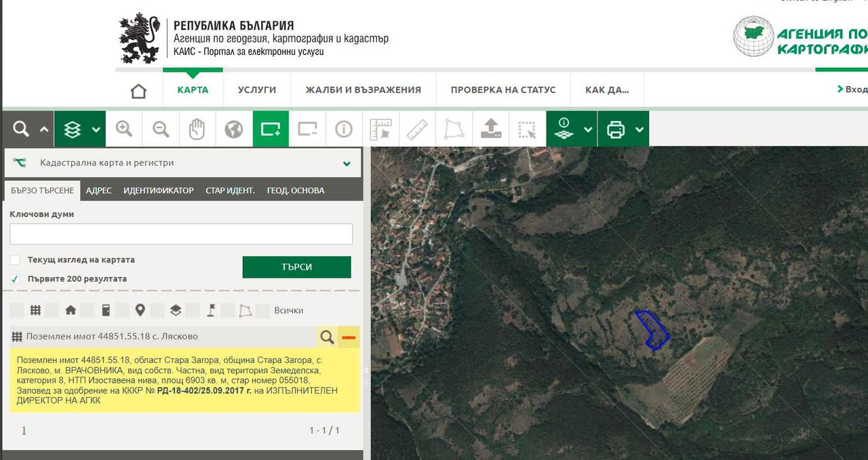Image resolution: width=868 pixels, height=460 pixels.
Task: Collapse the search panel with the up chevron
Action: tap(44, 129)
